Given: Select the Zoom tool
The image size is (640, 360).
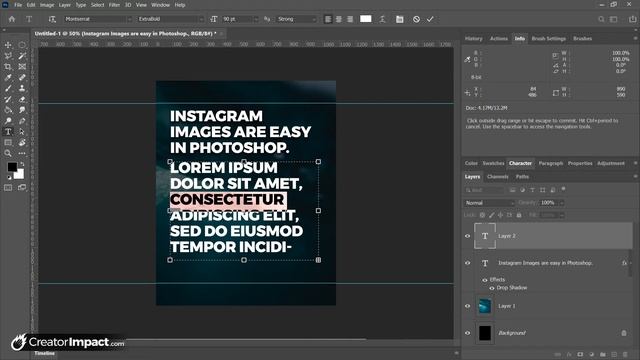Looking at the screenshot, I should point(8,153).
